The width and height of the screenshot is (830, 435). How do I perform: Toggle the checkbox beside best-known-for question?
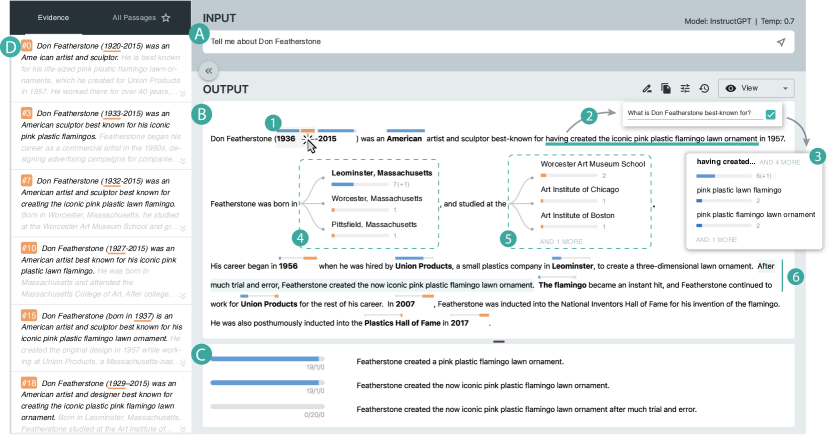click(771, 114)
